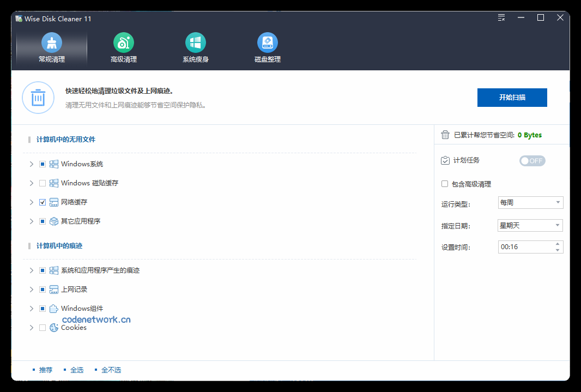Enable the Windows 磁贴缓存 checkbox
The image size is (581, 392).
click(x=42, y=183)
